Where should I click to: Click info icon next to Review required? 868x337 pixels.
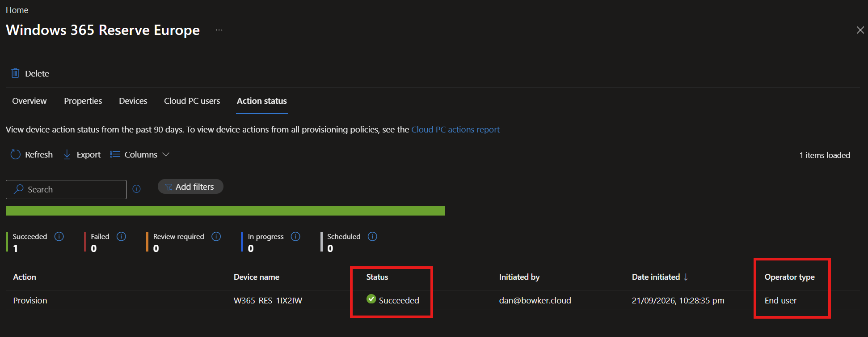[216, 236]
